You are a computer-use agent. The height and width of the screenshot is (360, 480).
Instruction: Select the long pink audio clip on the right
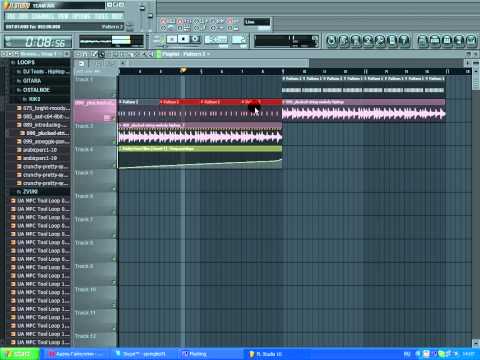pos(363,111)
